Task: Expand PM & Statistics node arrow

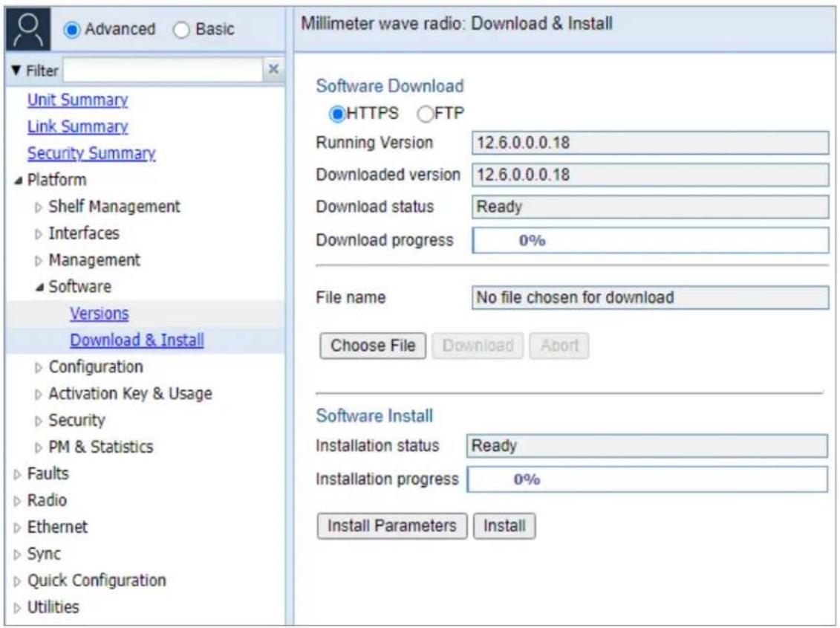Action: [x=38, y=448]
